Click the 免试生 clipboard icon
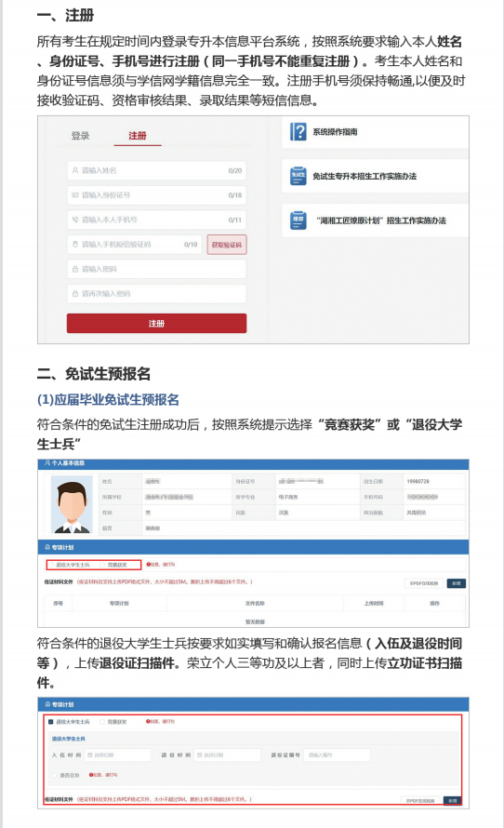 [x=298, y=176]
